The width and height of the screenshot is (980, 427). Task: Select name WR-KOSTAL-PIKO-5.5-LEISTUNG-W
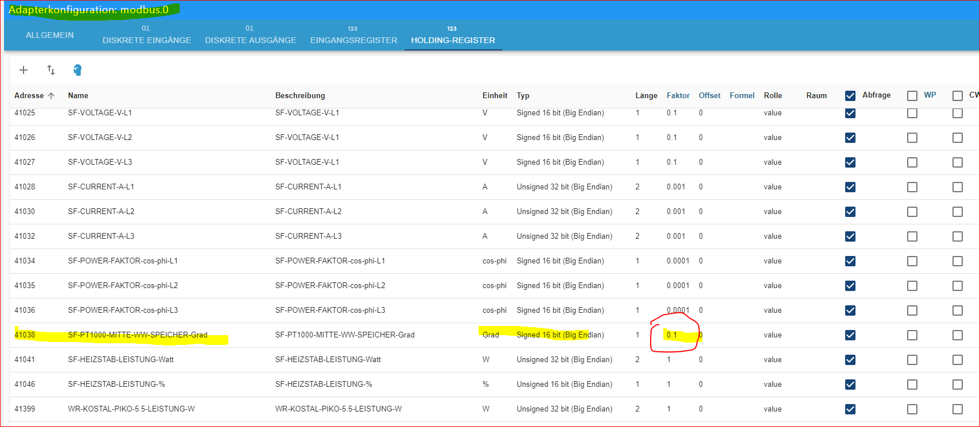[x=131, y=409]
